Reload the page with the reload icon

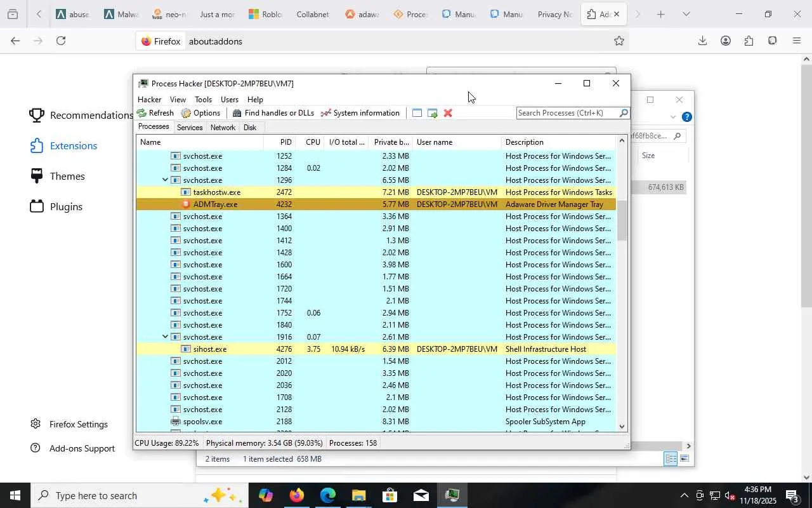pyautogui.click(x=61, y=41)
